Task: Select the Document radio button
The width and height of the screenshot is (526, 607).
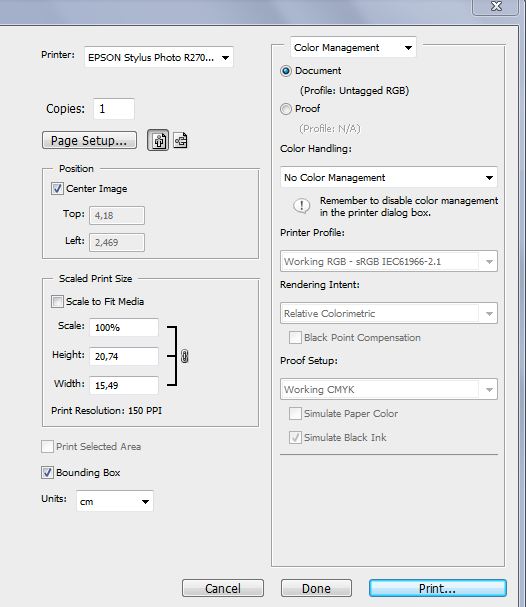Action: 286,71
